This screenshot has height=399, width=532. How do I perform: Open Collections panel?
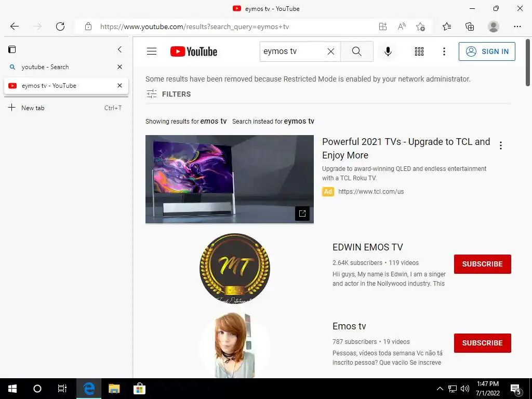pyautogui.click(x=470, y=26)
